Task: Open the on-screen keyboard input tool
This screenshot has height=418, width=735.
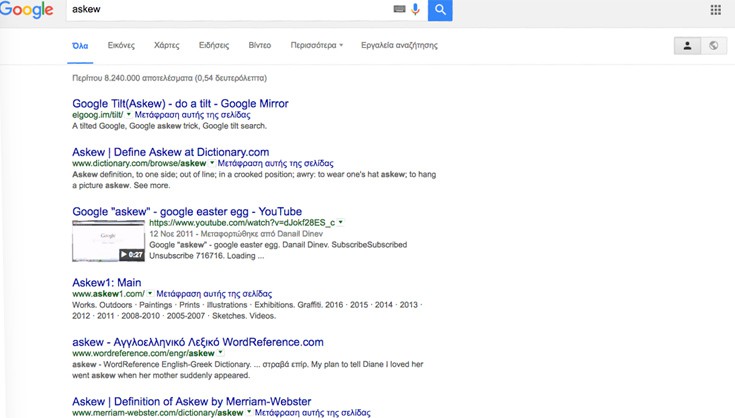Action: click(x=399, y=9)
